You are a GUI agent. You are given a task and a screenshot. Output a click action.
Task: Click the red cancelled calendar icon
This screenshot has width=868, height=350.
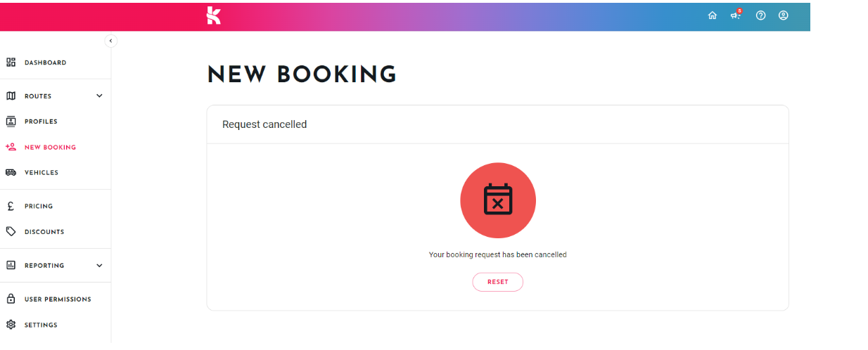point(498,200)
